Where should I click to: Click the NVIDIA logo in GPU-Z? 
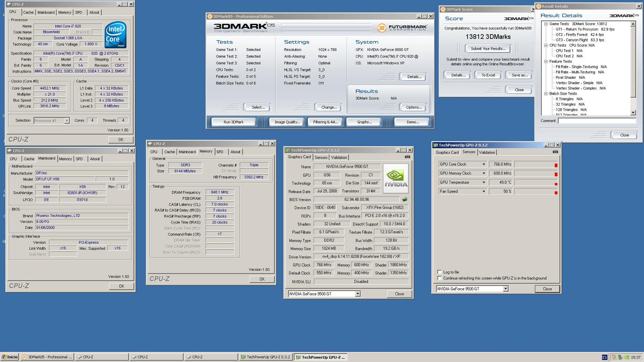tap(395, 178)
